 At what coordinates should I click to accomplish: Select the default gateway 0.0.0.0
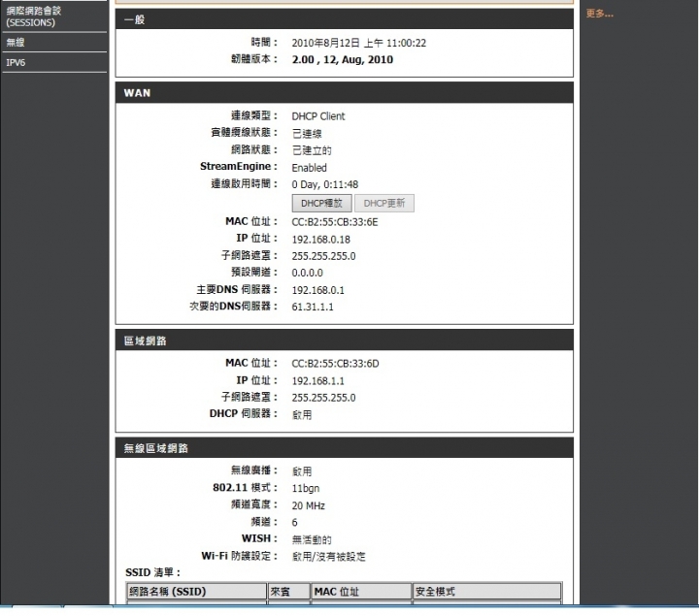[307, 273]
